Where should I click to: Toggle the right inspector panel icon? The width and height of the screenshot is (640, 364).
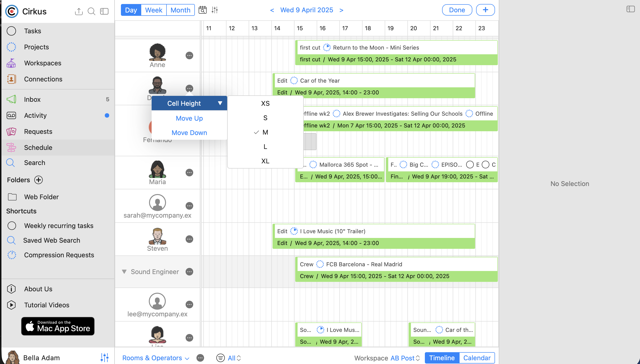630,9
